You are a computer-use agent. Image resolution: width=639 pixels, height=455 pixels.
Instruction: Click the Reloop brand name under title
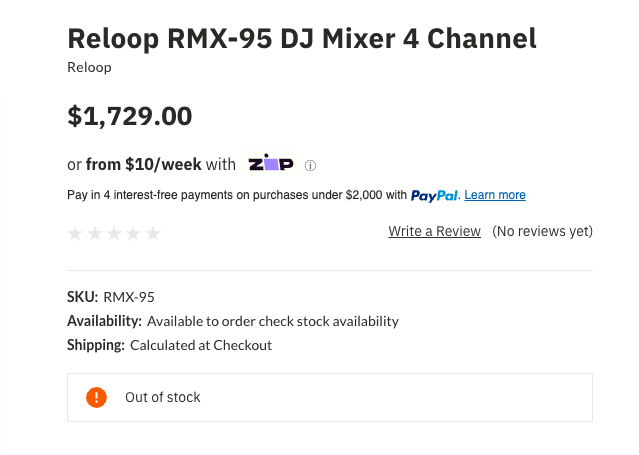coord(89,67)
